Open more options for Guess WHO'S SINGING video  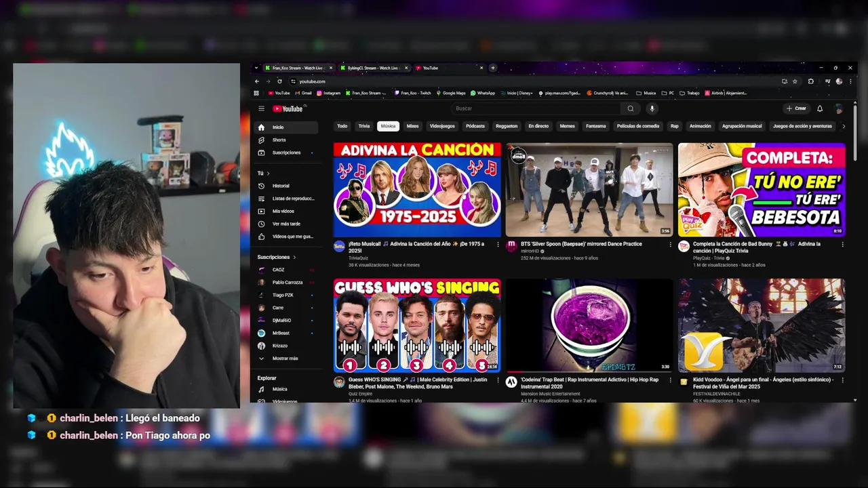tap(498, 381)
